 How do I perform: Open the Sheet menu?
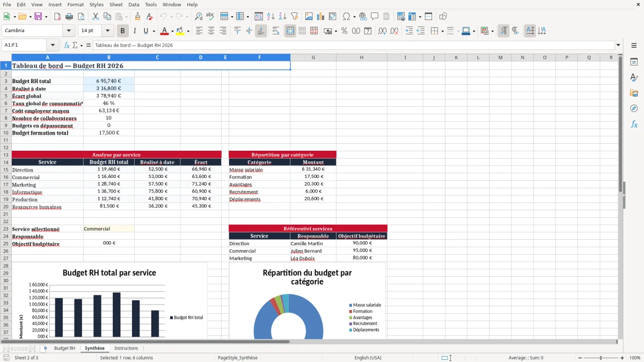click(116, 4)
